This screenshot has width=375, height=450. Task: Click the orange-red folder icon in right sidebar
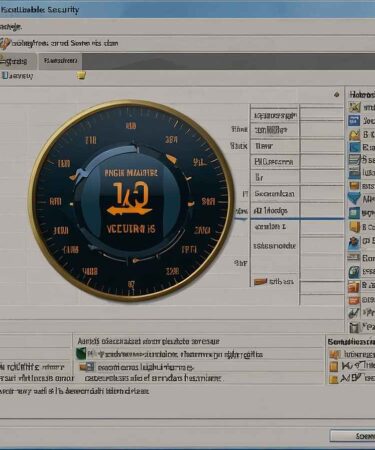point(354,286)
